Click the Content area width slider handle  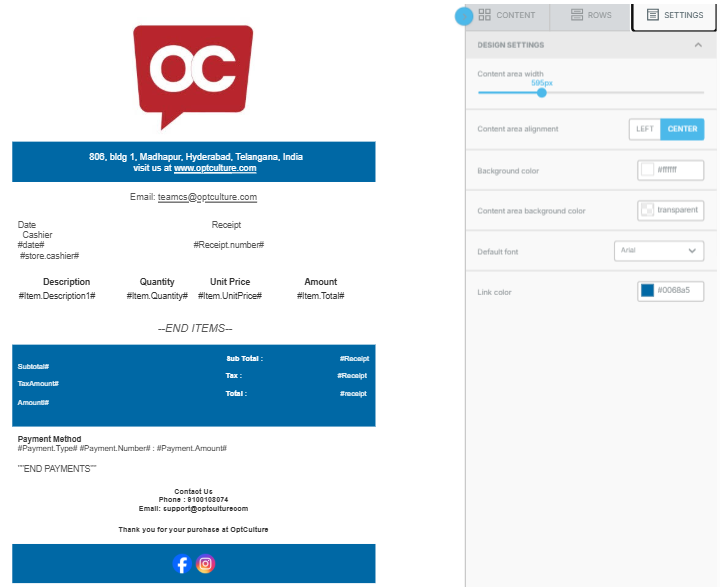tap(541, 92)
